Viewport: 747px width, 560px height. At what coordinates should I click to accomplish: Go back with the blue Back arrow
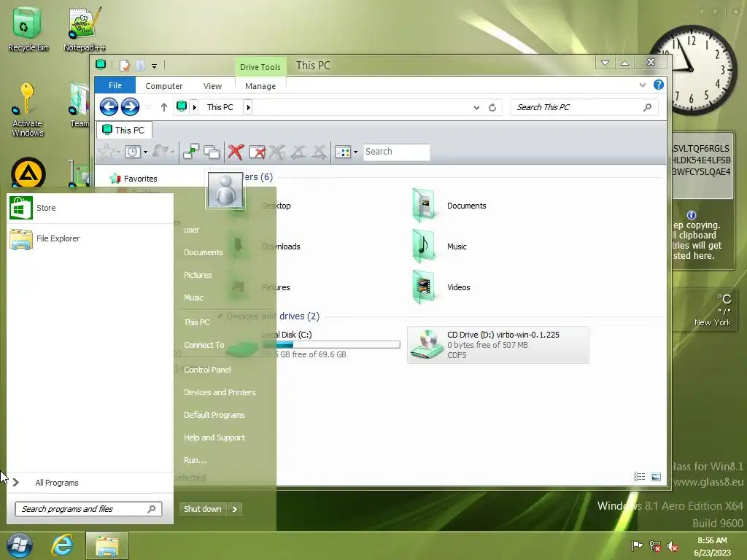109,106
